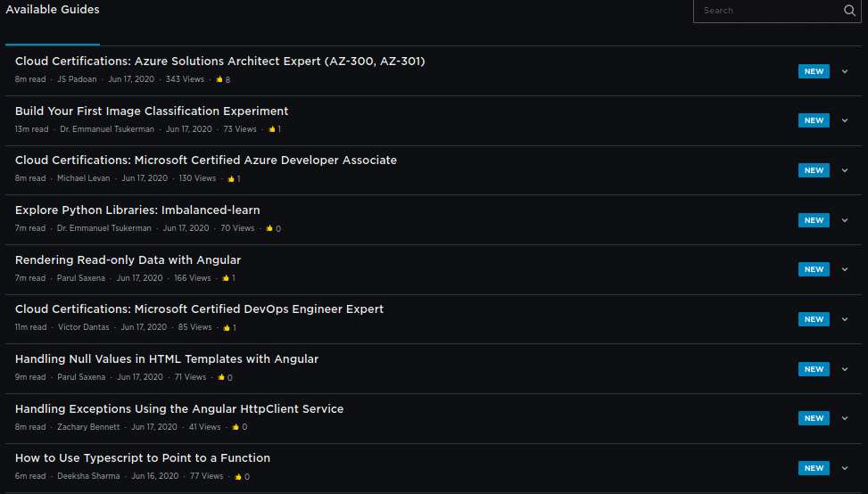
Task: Click thumbs-up icon on DevOps Engineer Expert row
Action: [227, 327]
